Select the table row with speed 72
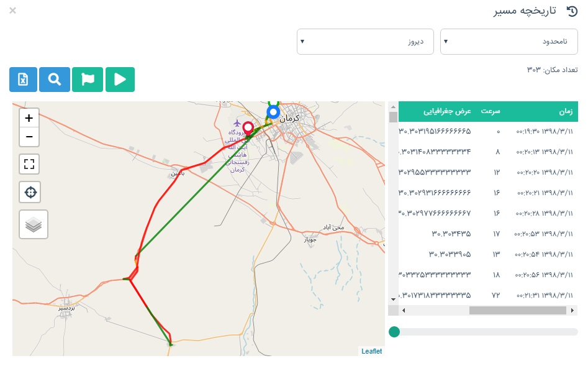 (x=484, y=294)
